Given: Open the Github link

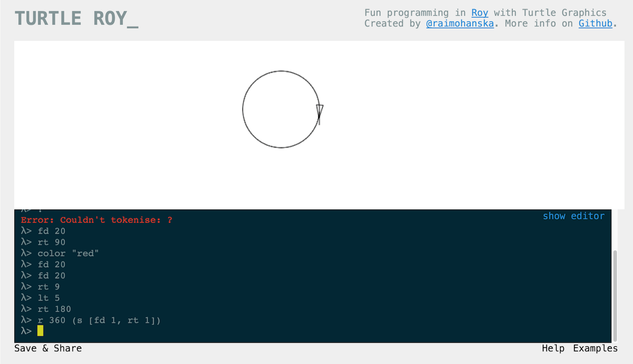Looking at the screenshot, I should [x=595, y=23].
